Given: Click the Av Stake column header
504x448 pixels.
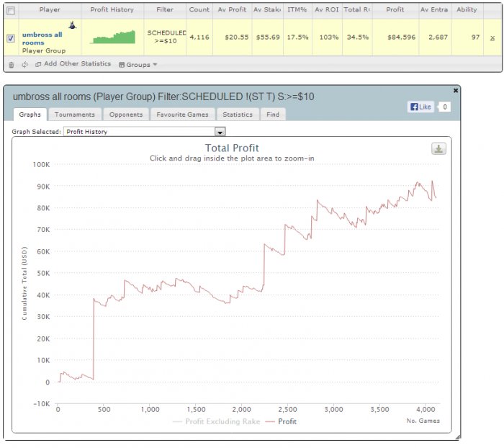Looking at the screenshot, I should (x=267, y=9).
